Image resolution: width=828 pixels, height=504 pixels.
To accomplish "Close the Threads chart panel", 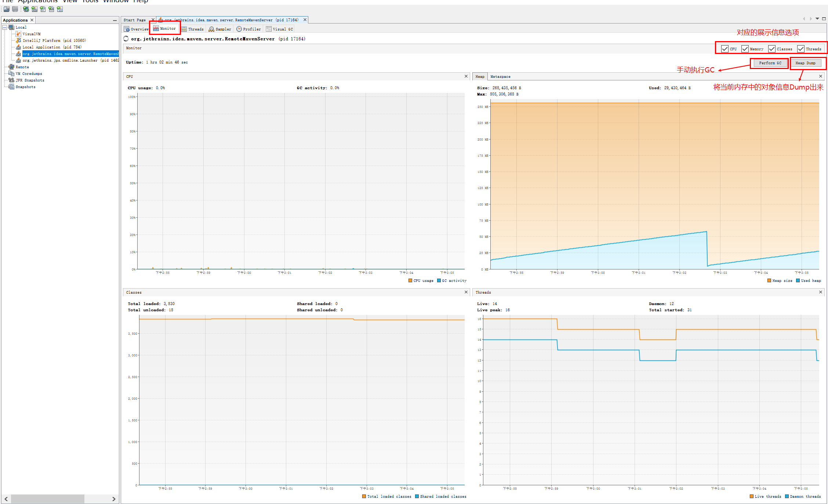I will [821, 292].
